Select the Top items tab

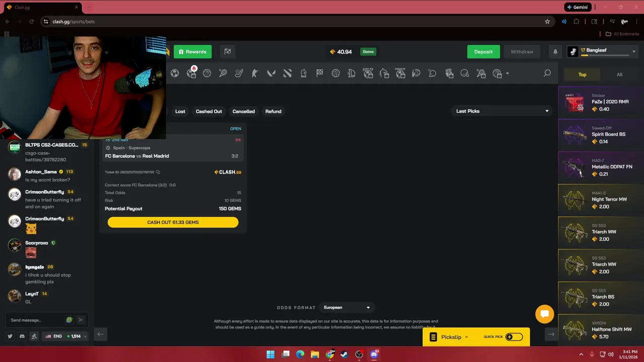point(582,74)
